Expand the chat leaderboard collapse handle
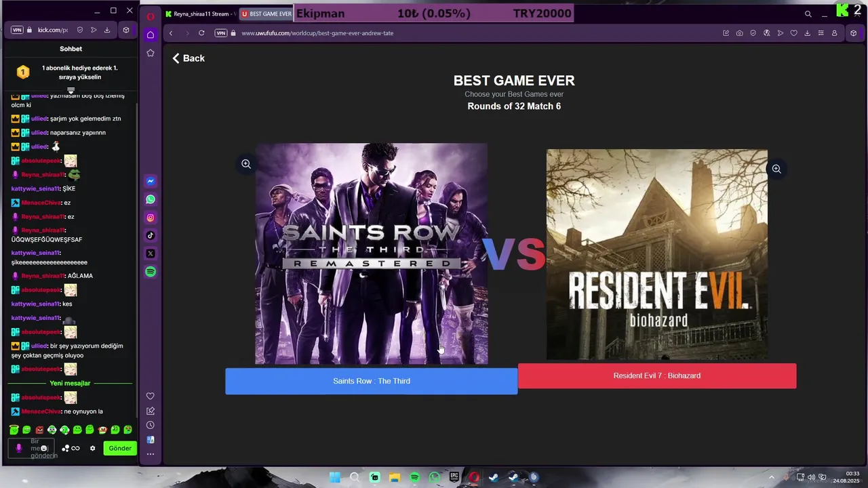Viewport: 868px width, 488px height. pyautogui.click(x=71, y=90)
